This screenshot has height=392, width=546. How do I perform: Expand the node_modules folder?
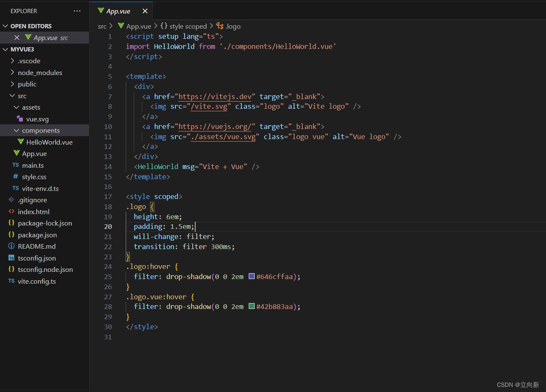point(12,72)
